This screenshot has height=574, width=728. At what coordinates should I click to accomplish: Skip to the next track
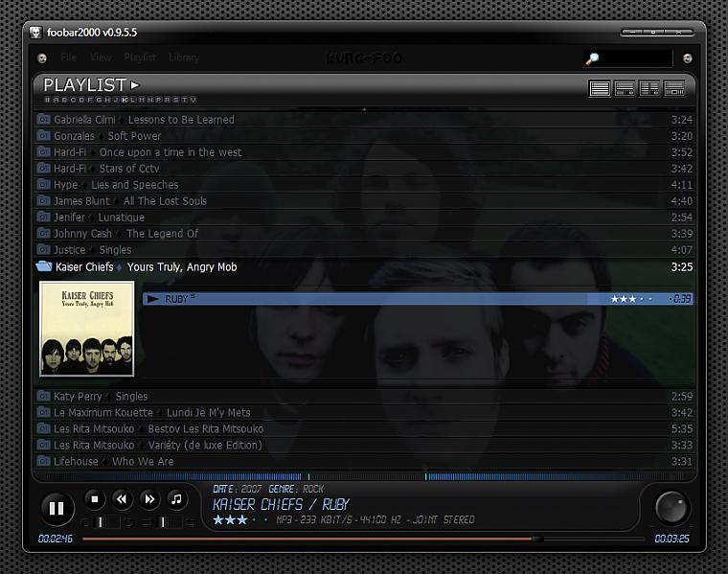point(149,499)
